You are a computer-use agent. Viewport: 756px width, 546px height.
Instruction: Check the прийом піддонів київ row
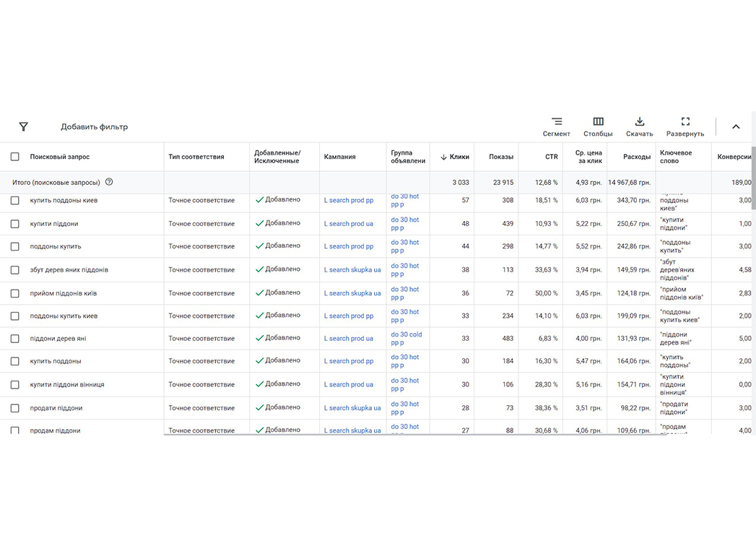click(15, 293)
